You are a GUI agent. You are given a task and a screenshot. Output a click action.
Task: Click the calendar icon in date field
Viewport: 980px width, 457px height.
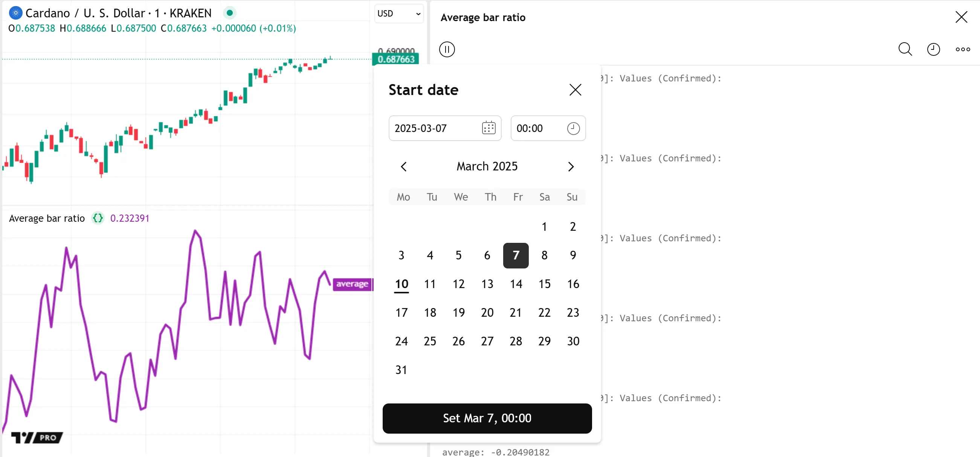[488, 128]
